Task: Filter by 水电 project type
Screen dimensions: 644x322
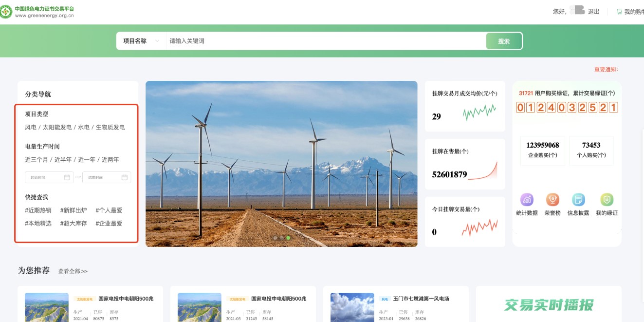Action: (84, 127)
